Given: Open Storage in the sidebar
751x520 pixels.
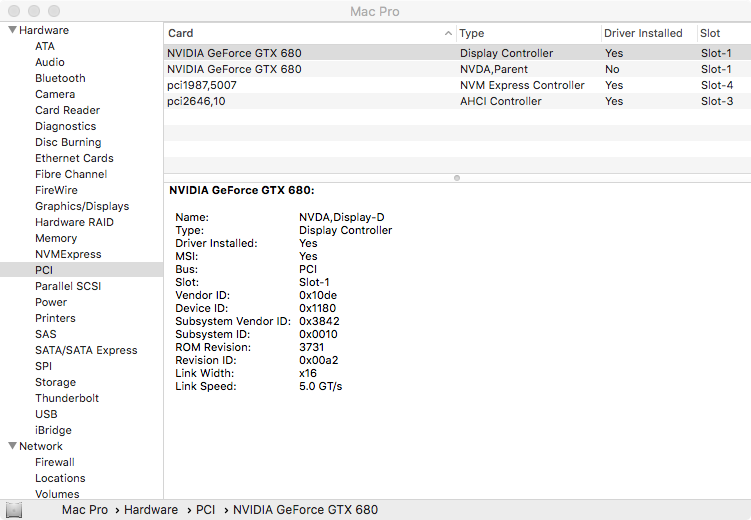Looking at the screenshot, I should (x=55, y=382).
